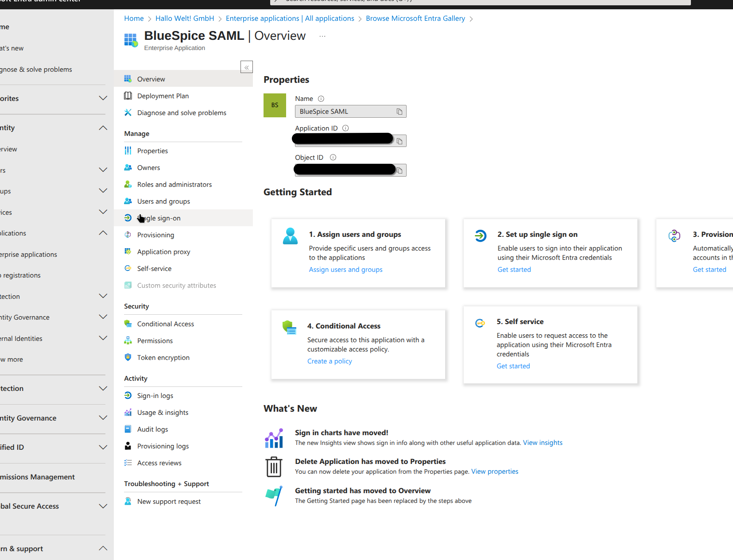Open the ellipsis more options menu
The image size is (733, 560).
(x=322, y=36)
